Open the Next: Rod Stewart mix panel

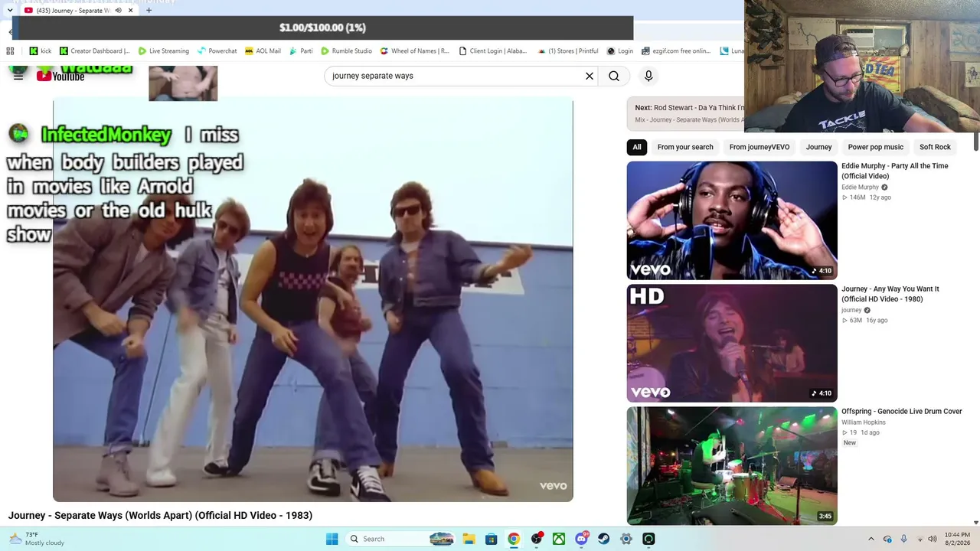686,113
